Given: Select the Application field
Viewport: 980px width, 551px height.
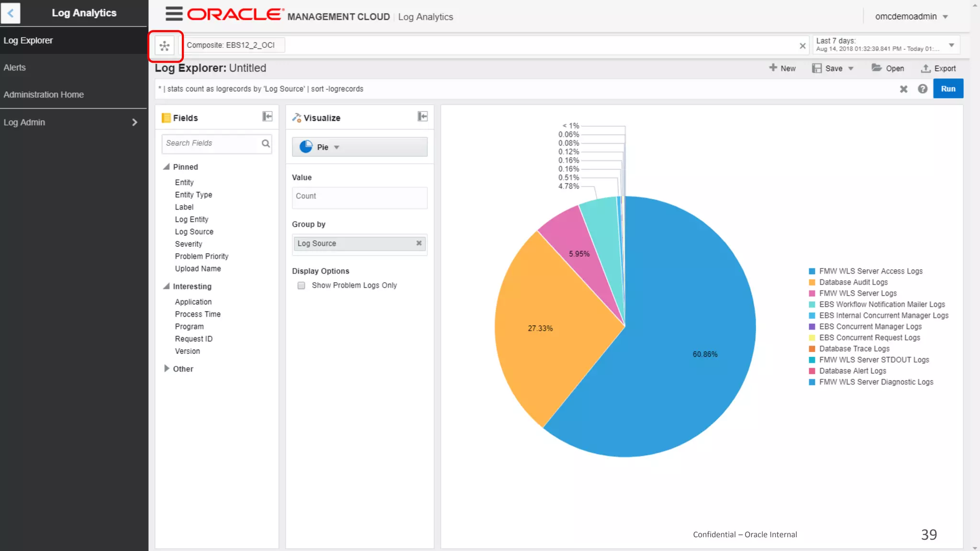Looking at the screenshot, I should pyautogui.click(x=193, y=302).
